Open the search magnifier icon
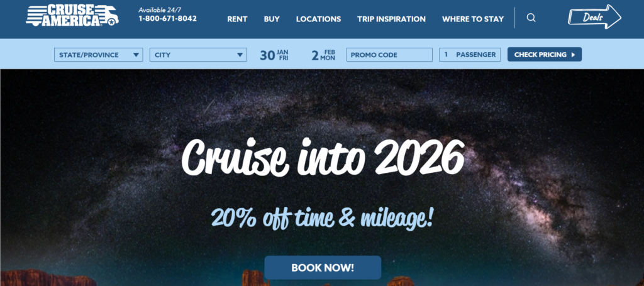 coord(531,18)
